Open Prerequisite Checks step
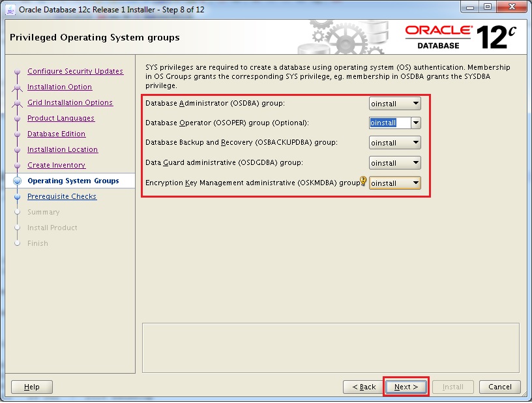This screenshot has width=532, height=403. [x=62, y=196]
